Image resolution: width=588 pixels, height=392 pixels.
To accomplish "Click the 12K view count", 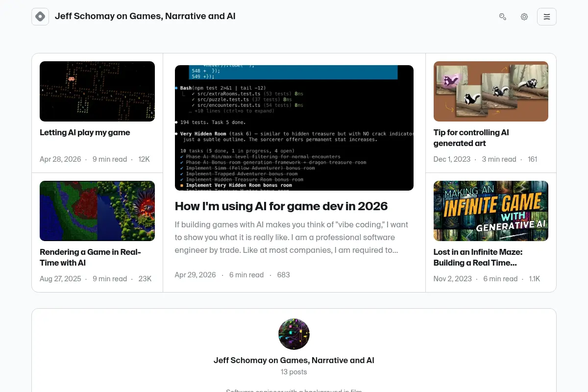I will pos(144,159).
